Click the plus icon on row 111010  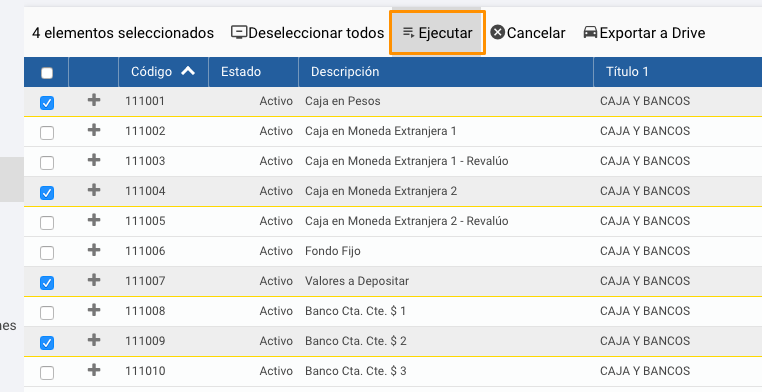coord(94,370)
